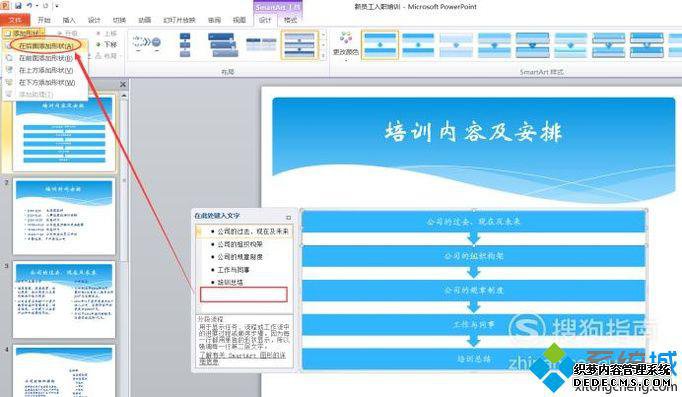The height and width of the screenshot is (397, 682).
Task: Apply the second SmartArt style thumbnail
Action: (x=418, y=44)
